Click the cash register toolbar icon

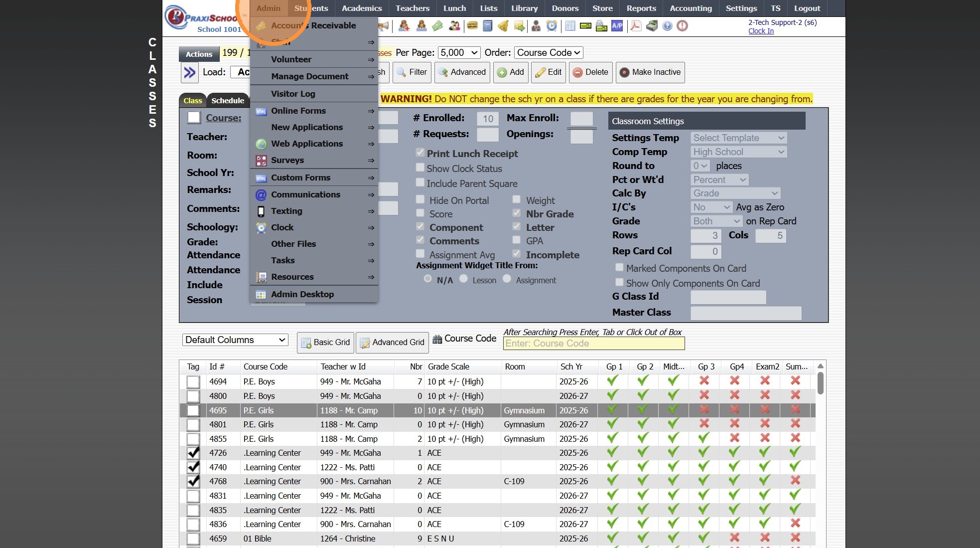(x=652, y=25)
